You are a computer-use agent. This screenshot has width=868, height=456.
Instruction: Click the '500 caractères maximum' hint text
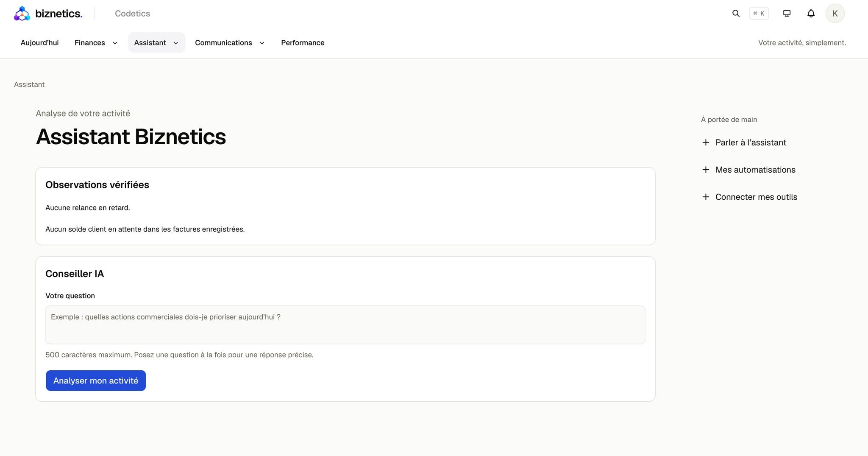(x=179, y=355)
